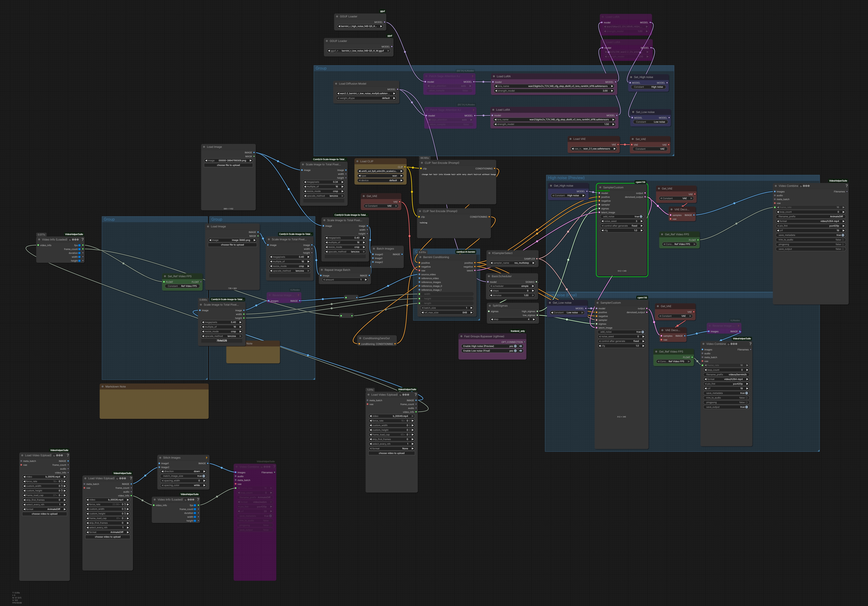Image resolution: width=868 pixels, height=606 pixels.
Task: Toggle save_output in the videos/bernini/b Video Combine
Action: click(x=726, y=407)
